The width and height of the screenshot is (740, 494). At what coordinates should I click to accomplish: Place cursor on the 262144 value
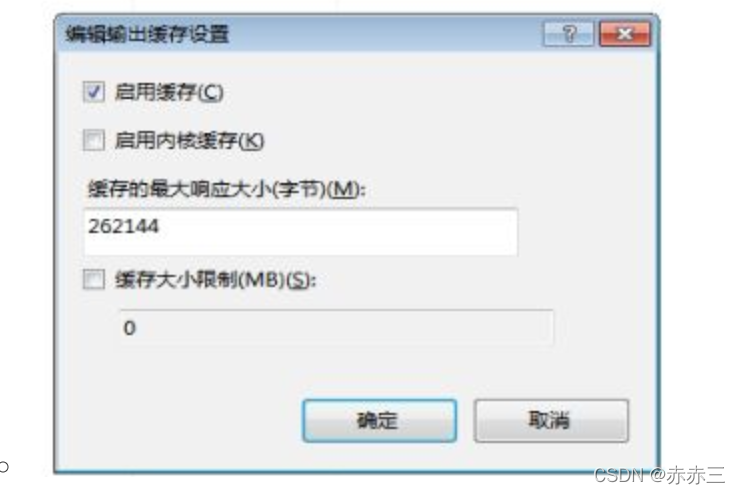tap(123, 226)
